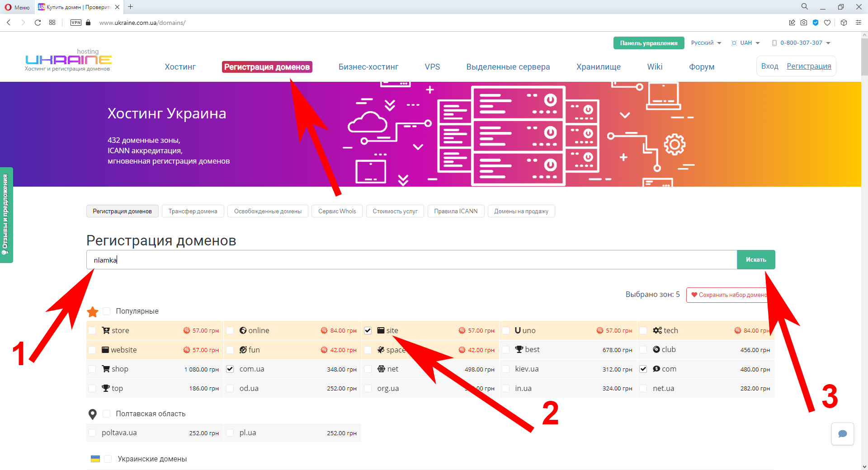Toggle the VPN badge in address bar
The height and width of the screenshot is (470, 868).
(76, 23)
